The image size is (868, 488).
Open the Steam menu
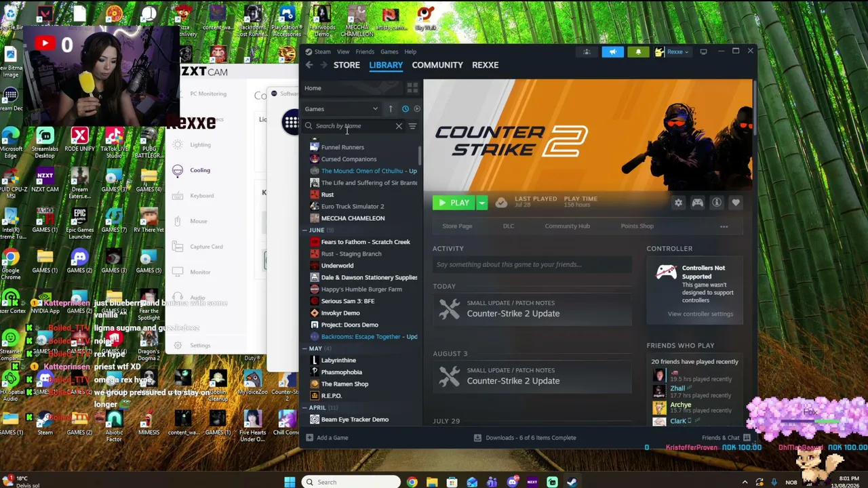pos(322,52)
